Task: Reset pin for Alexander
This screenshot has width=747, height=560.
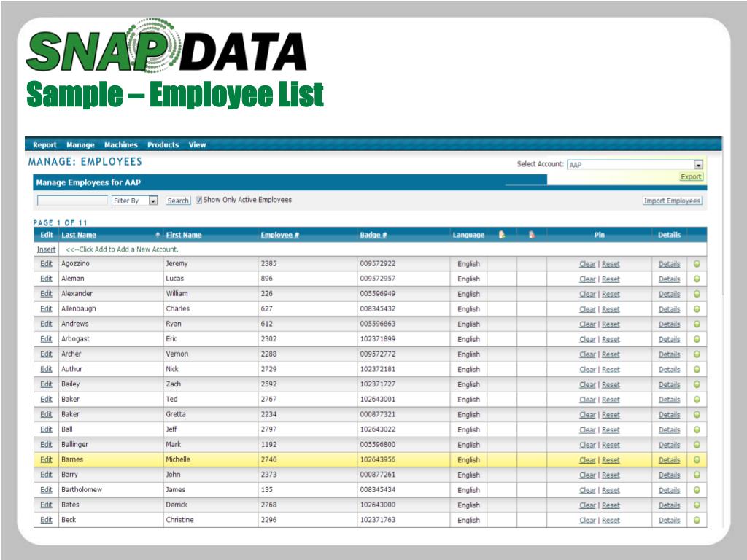Action: click(611, 295)
